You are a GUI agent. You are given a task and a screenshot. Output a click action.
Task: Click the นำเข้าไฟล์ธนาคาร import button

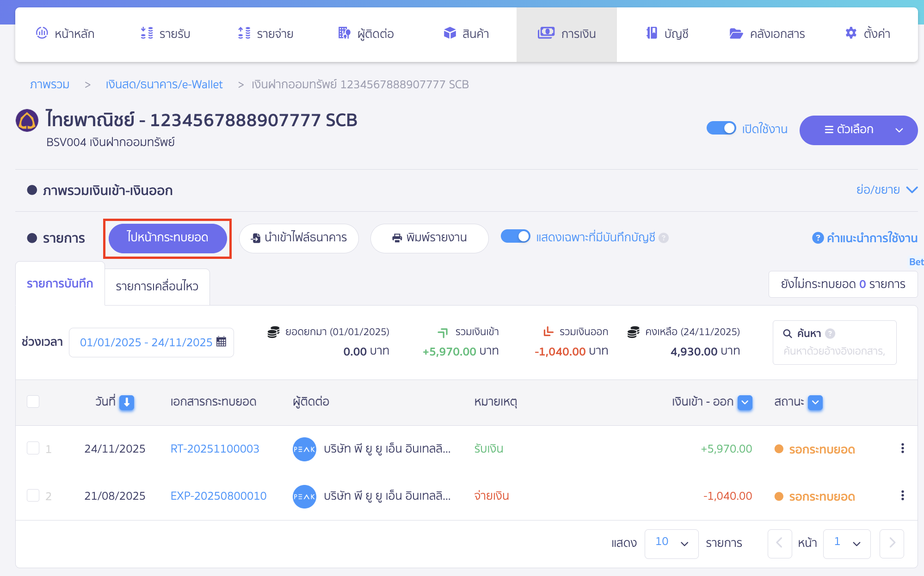click(299, 238)
